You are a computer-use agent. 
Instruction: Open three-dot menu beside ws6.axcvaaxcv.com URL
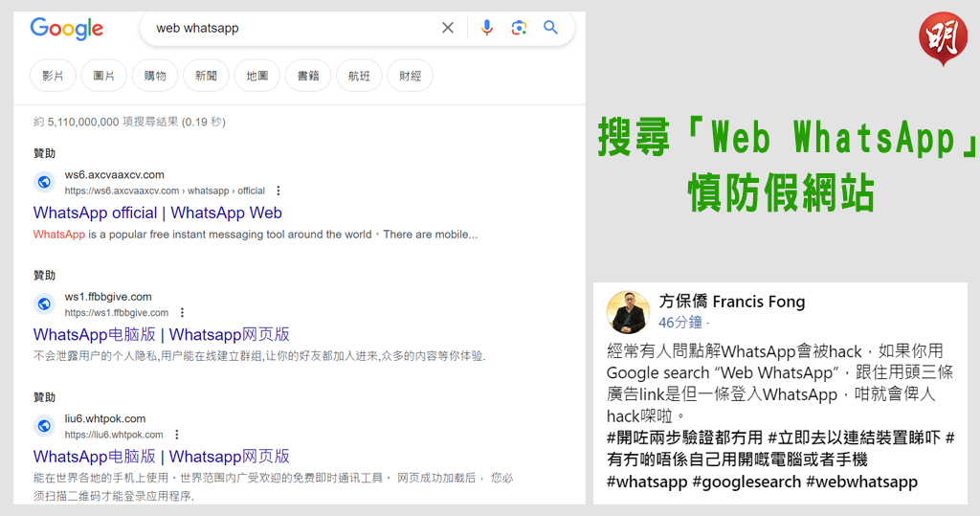click(278, 191)
